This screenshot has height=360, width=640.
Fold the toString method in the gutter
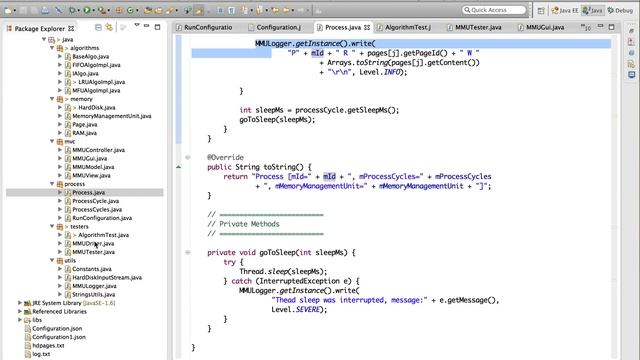188,158
